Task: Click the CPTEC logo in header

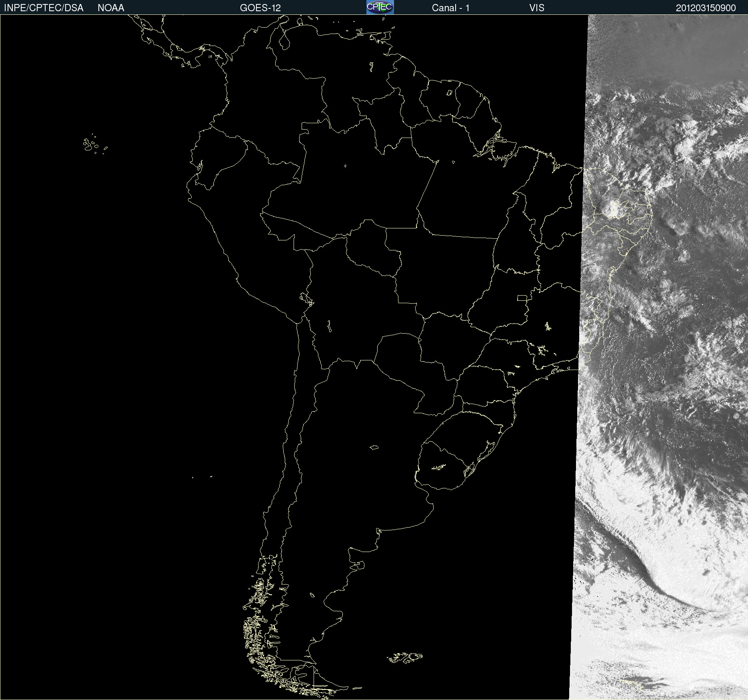Action: click(x=380, y=7)
